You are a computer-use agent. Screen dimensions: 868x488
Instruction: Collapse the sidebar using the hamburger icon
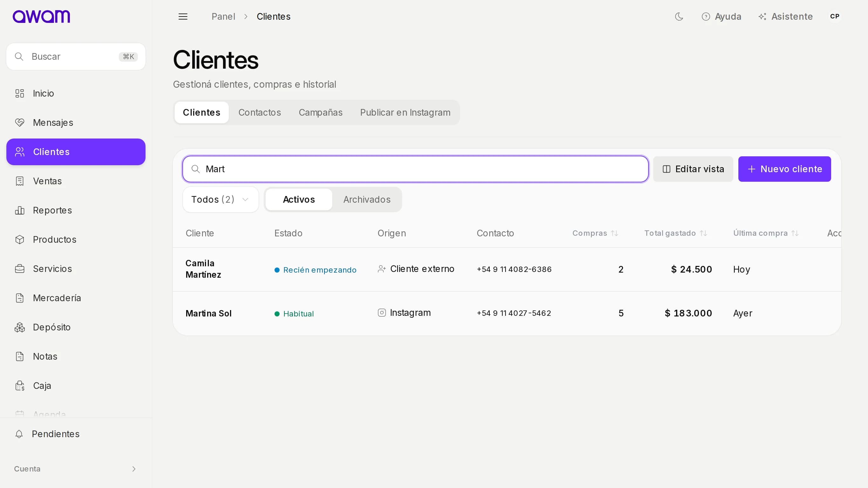tap(183, 17)
